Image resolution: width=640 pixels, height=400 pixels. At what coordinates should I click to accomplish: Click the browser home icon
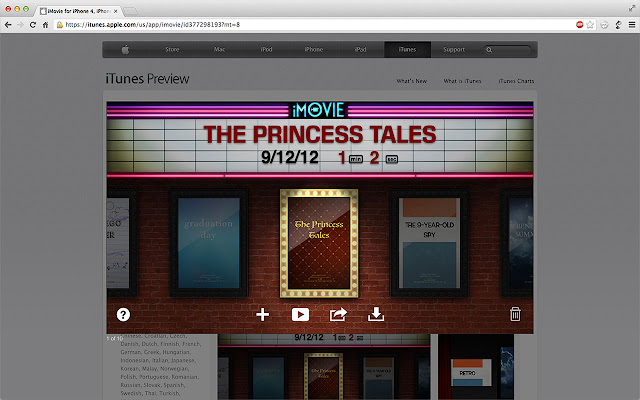pyautogui.click(x=45, y=25)
